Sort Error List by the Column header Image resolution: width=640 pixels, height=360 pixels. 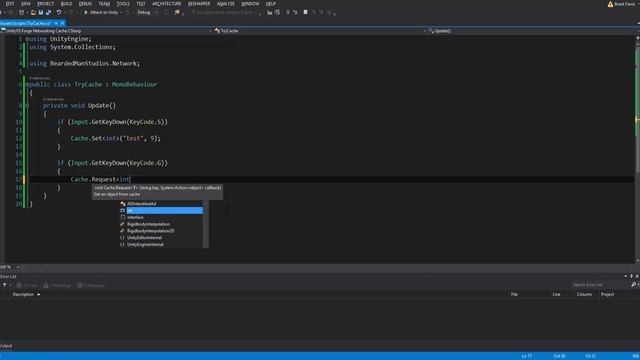584,294
